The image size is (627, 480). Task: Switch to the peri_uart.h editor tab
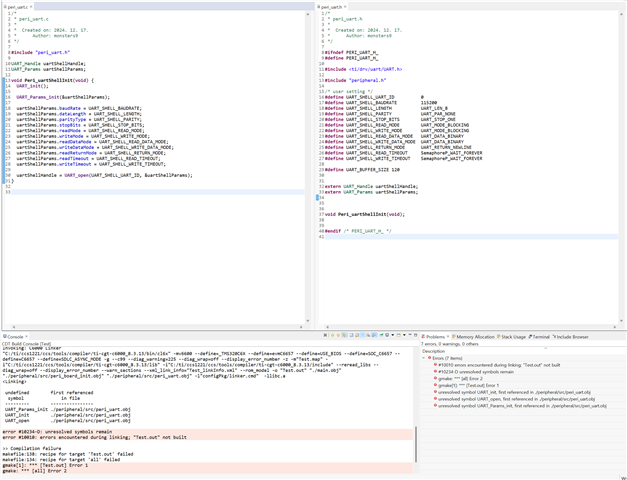331,7
